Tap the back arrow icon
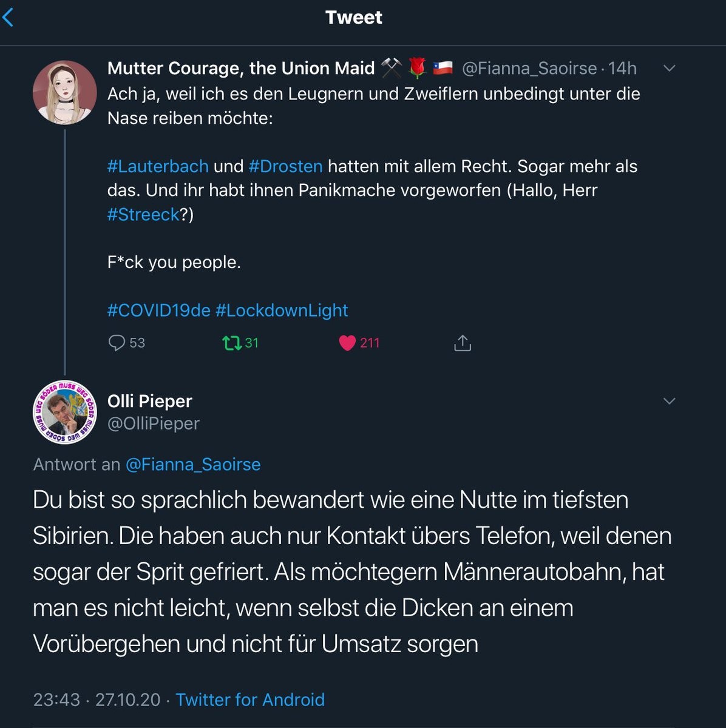 tap(8, 18)
